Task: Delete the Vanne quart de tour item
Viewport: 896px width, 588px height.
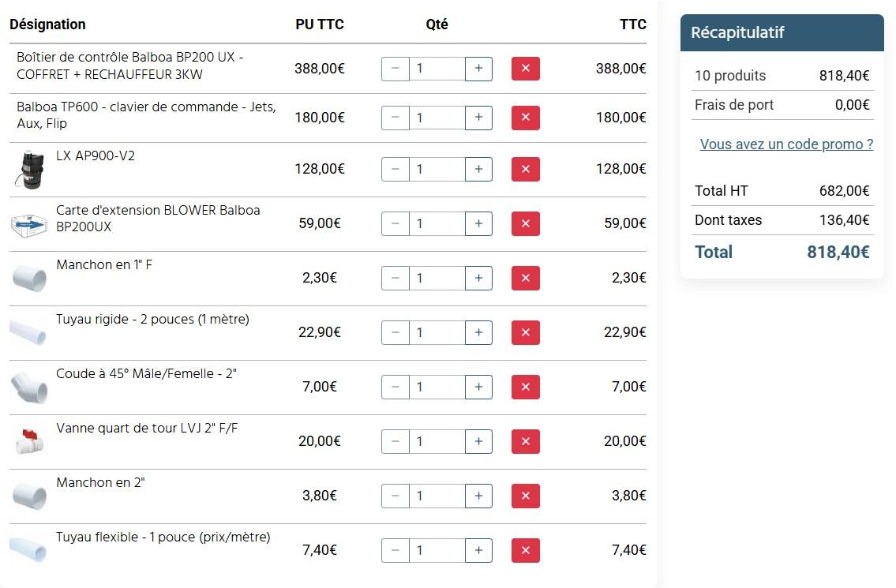Action: (x=525, y=441)
